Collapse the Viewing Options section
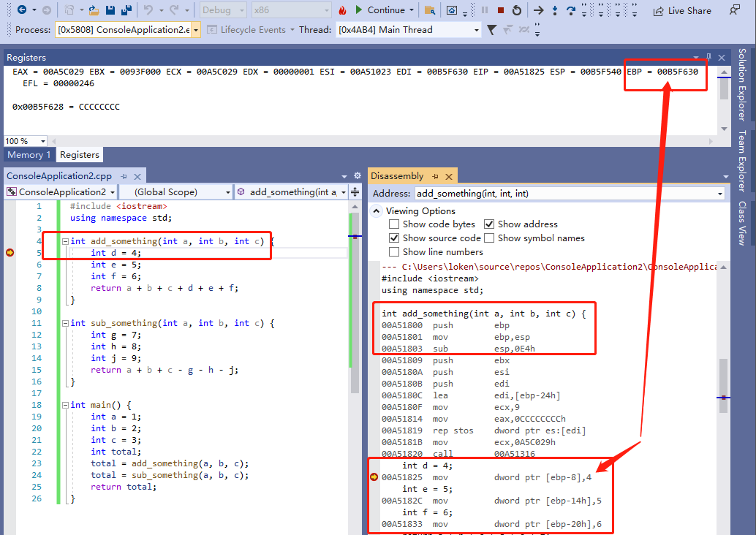 click(x=377, y=211)
